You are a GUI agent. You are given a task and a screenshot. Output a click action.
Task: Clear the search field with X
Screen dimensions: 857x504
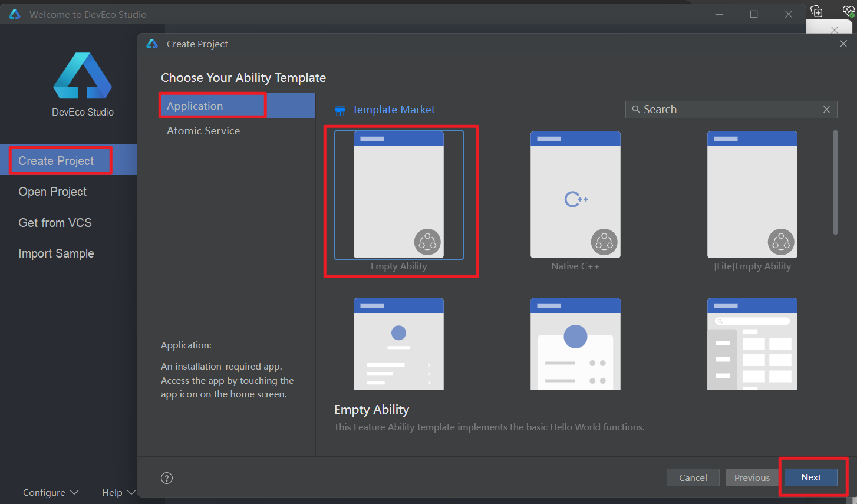click(x=826, y=110)
